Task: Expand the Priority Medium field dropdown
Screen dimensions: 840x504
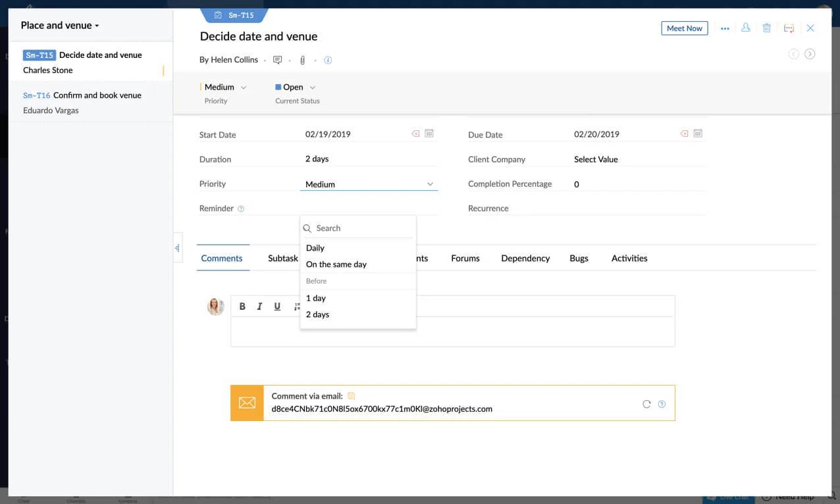Action: [x=368, y=184]
